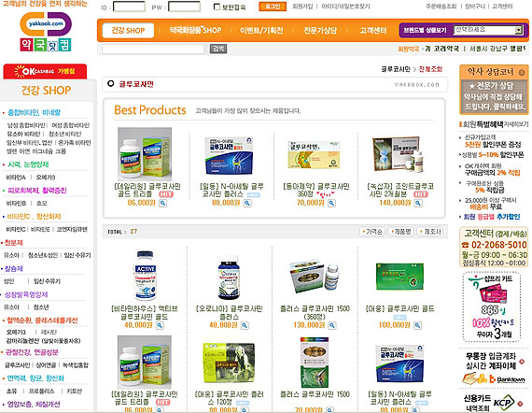Click the ID input field
This screenshot has width=532, height=413.
[129, 7]
